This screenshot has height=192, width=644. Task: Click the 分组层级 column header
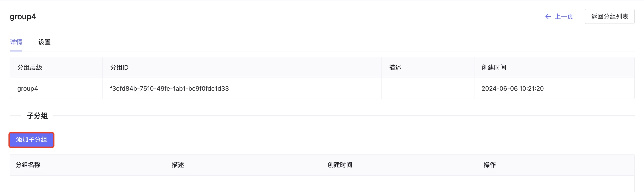(30, 68)
